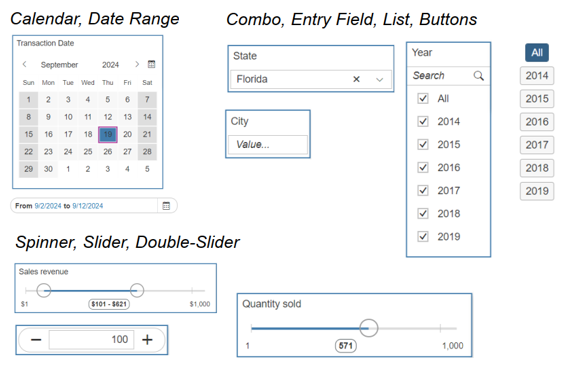Click the left handle of Sales revenue slider
This screenshot has height=370, width=571.
[44, 290]
